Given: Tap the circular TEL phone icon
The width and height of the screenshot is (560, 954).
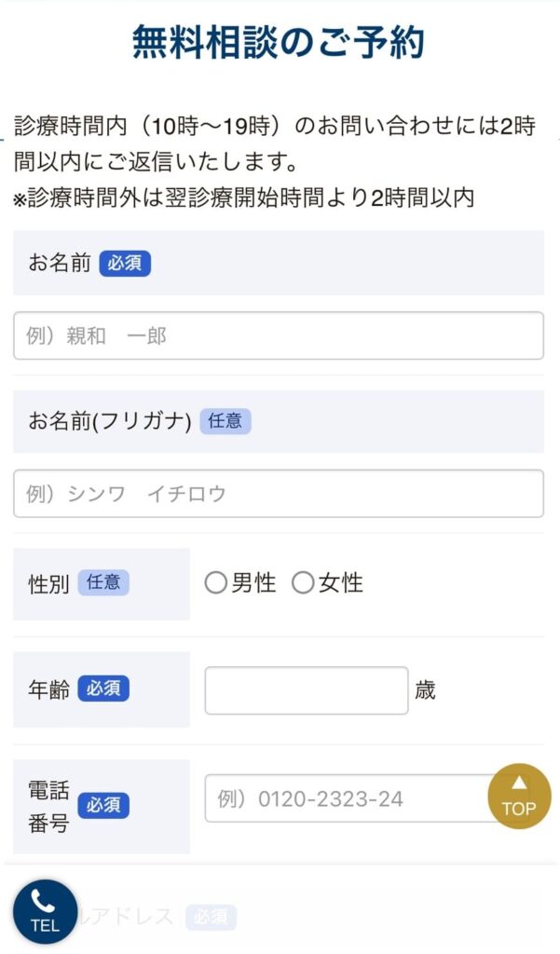Looking at the screenshot, I should point(44,910).
